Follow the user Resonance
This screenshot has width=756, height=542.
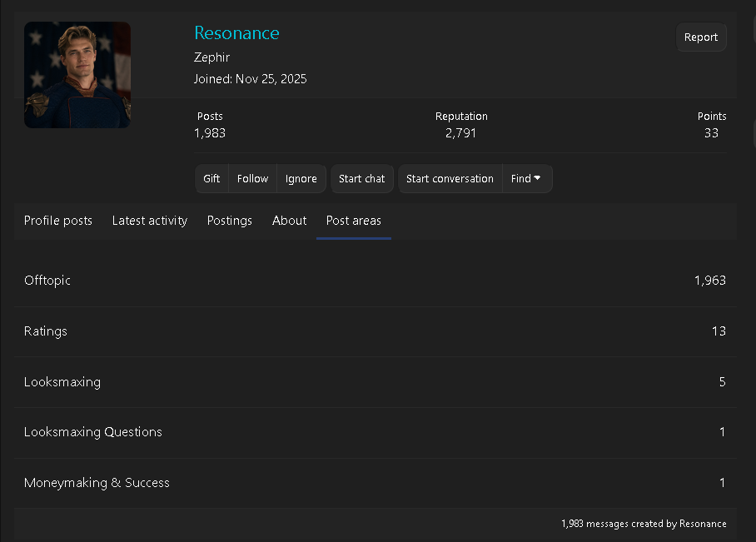[x=252, y=178]
